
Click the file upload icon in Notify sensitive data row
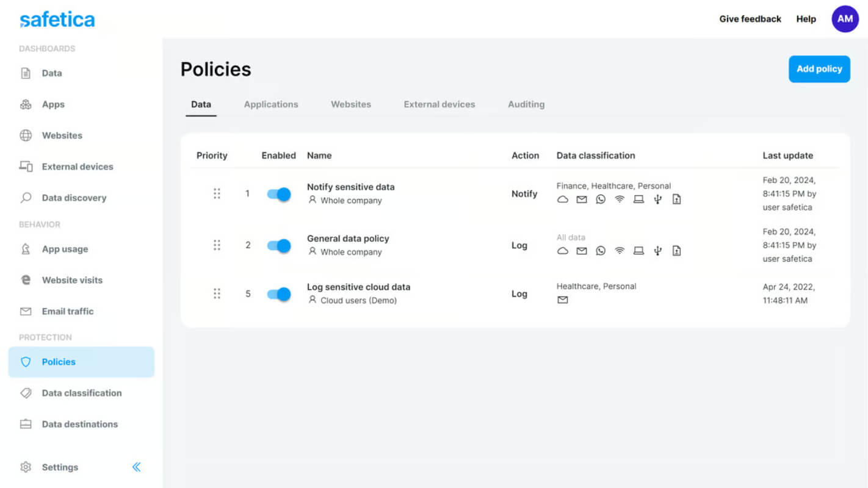click(x=676, y=199)
